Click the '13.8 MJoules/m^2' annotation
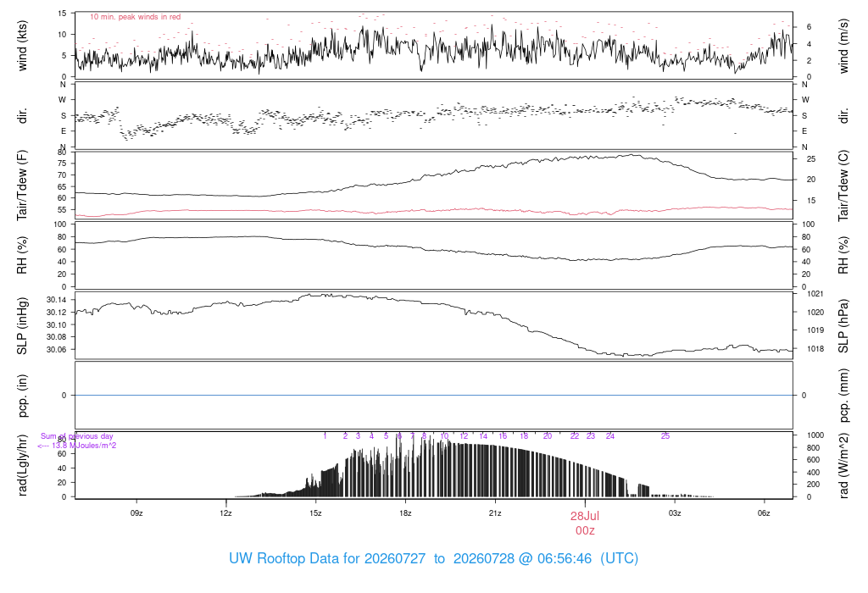This screenshot has width=868, height=593. (84, 446)
